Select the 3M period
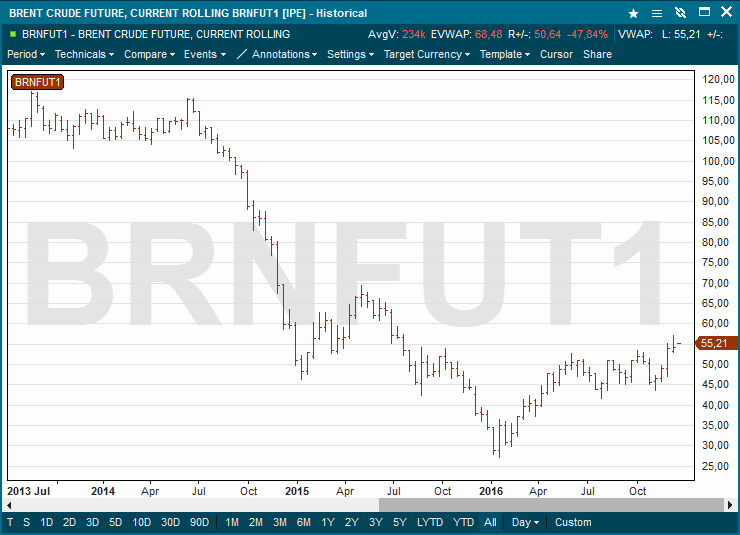 [280, 522]
